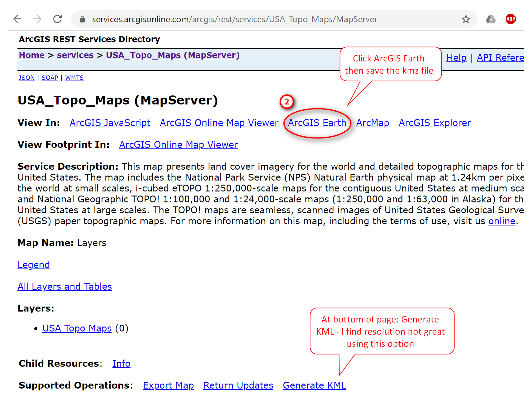Open the Google Drive extension icon
The image size is (532, 416).
(x=491, y=19)
